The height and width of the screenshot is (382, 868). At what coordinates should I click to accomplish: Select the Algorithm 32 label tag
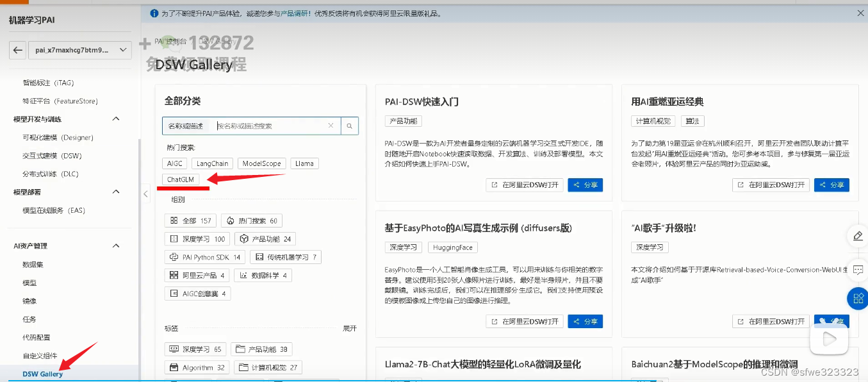(x=197, y=367)
